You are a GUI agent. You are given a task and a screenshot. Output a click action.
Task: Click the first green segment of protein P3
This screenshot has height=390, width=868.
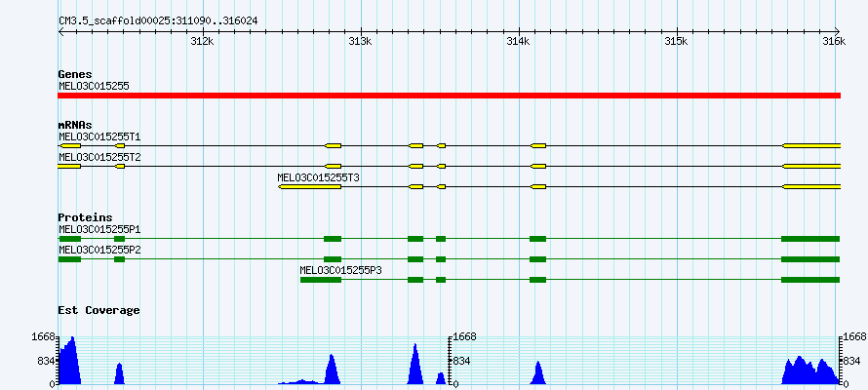coord(321,280)
